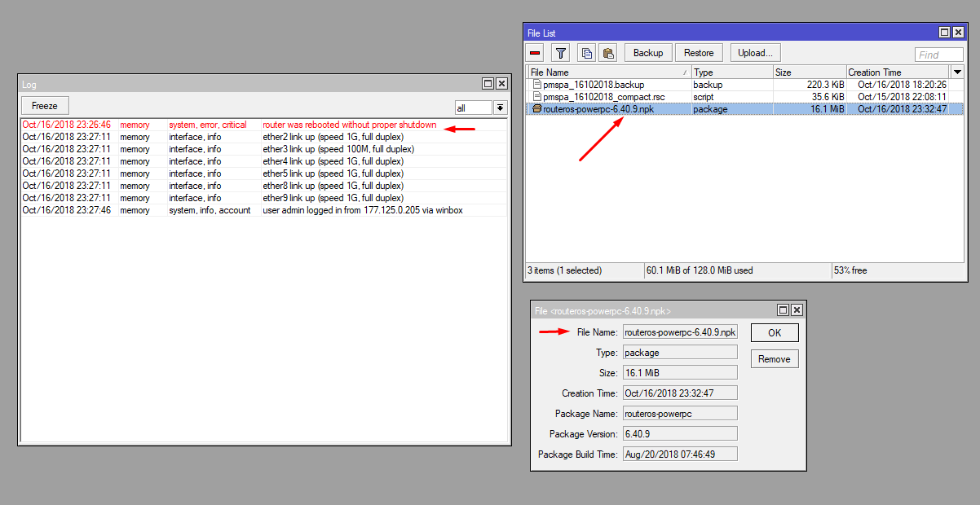Select the 'ether9 link up' log entry

tap(263, 198)
